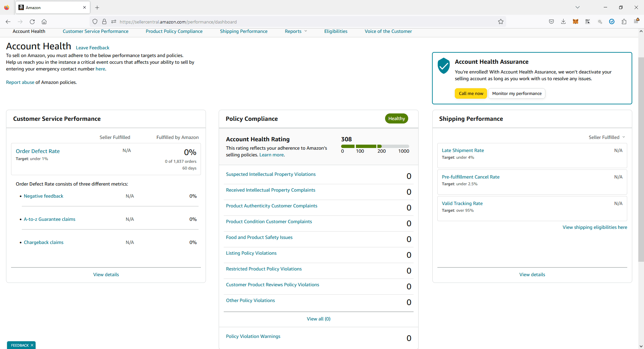Image resolution: width=644 pixels, height=349 pixels.
Task: List all tabs with the chevron
Action: 578,7
